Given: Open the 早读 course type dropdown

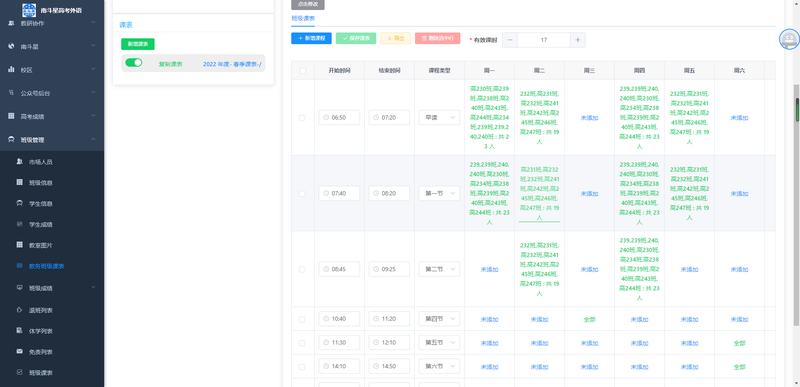Looking at the screenshot, I should tap(439, 118).
